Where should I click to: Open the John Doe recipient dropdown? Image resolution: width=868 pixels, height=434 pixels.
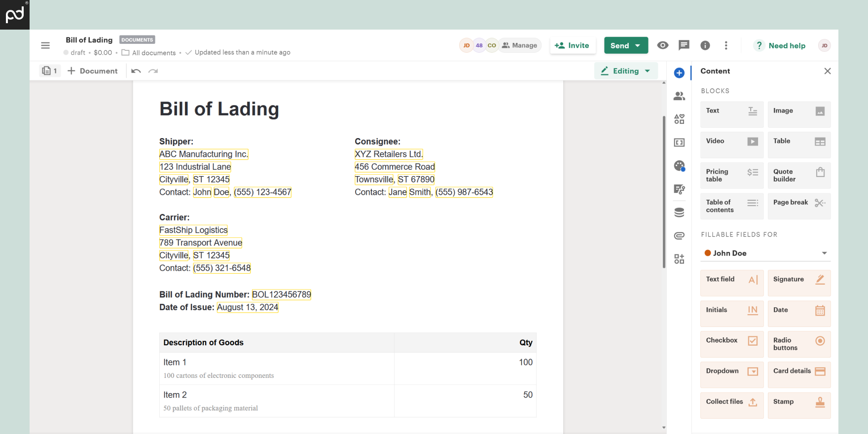[x=765, y=253]
